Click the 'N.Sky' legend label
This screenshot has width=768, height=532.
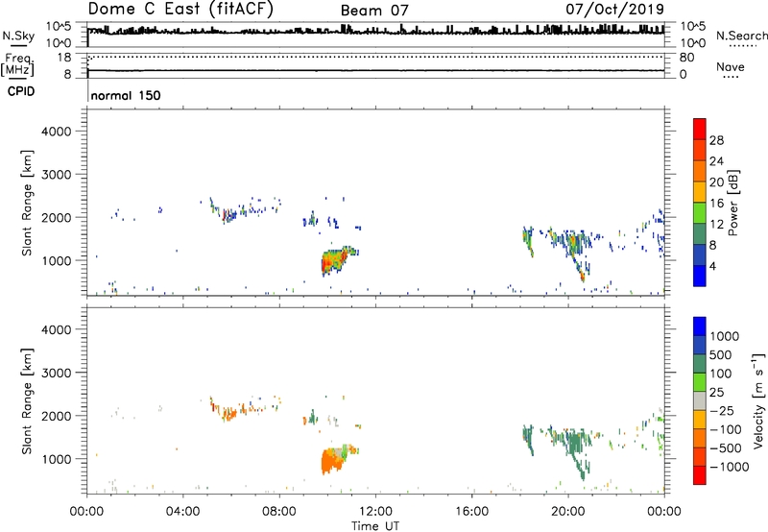point(18,36)
